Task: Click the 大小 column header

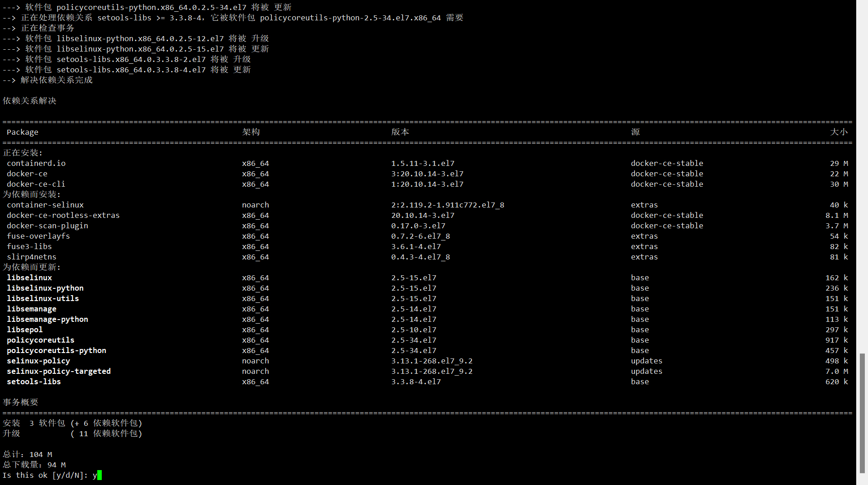Action: pos(839,132)
